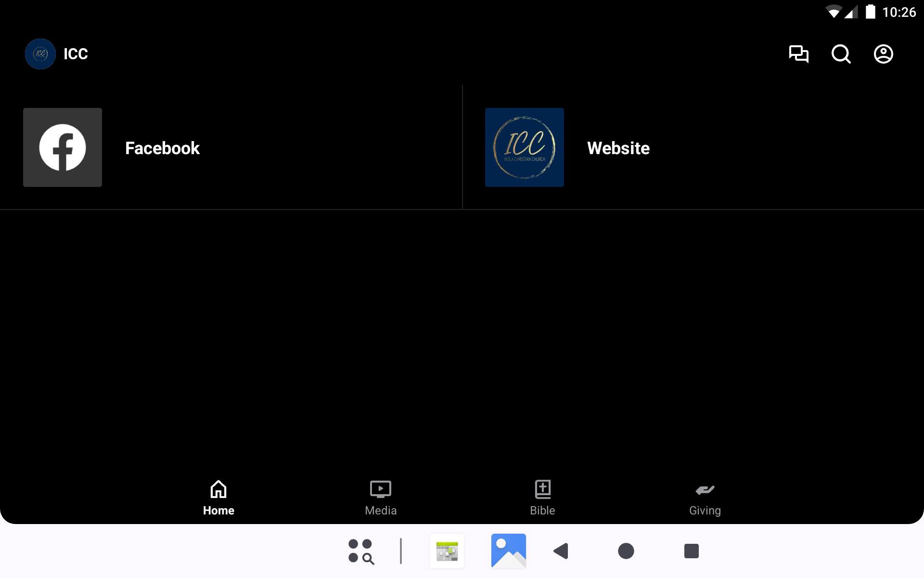Open the app drawer search icon
Screen dimensions: 924x578
point(361,551)
